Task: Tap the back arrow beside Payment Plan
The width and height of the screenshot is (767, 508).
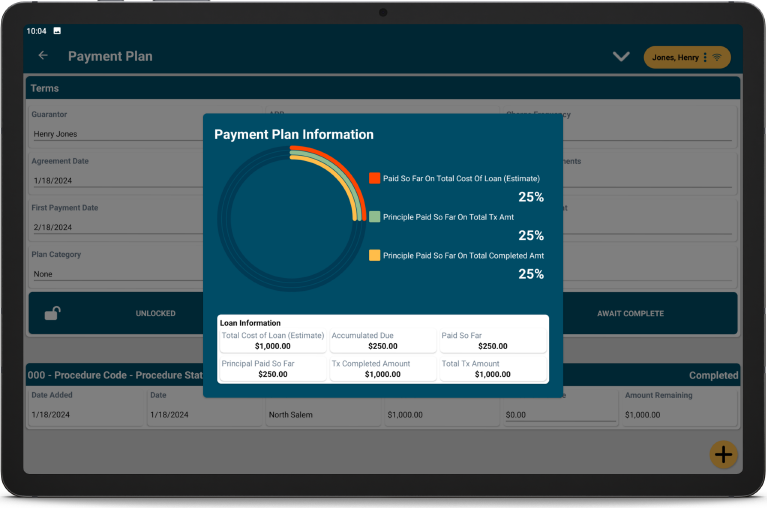Action: click(43, 56)
